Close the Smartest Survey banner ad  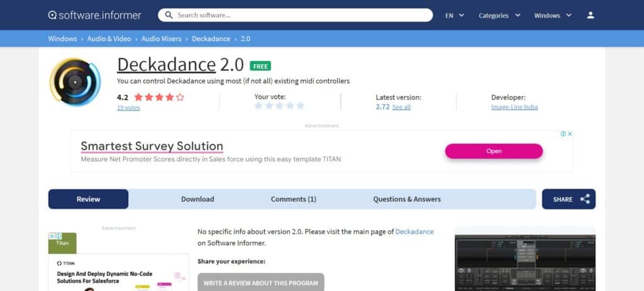point(570,134)
